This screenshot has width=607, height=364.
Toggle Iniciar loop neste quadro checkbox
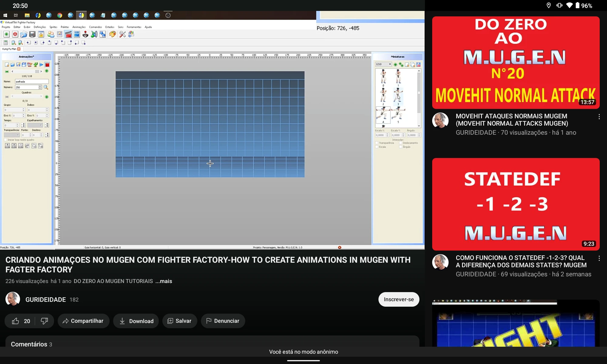pyautogui.click(x=5, y=140)
